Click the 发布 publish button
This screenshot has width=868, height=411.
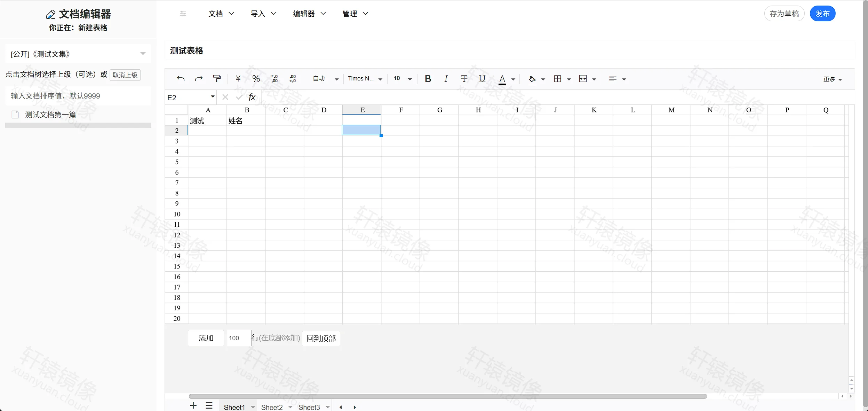[x=822, y=14]
